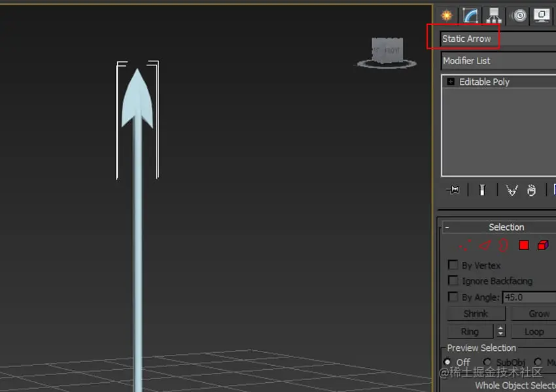Select Vertex sub-object level icon
Screen dimensions: 556x392
465,245
